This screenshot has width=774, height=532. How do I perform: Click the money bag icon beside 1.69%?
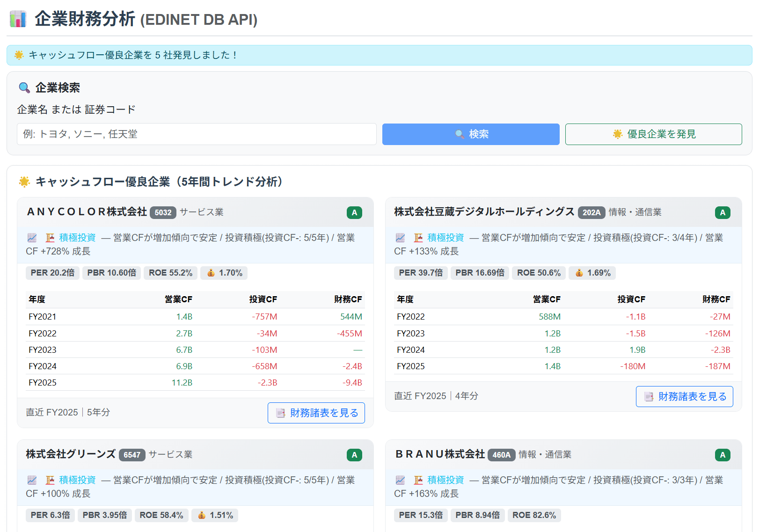click(579, 273)
